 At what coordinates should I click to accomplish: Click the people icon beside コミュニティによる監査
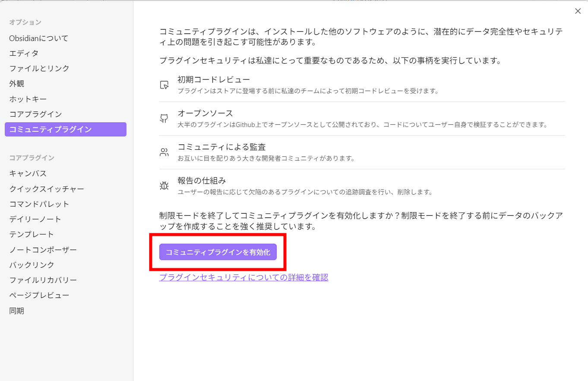click(164, 152)
